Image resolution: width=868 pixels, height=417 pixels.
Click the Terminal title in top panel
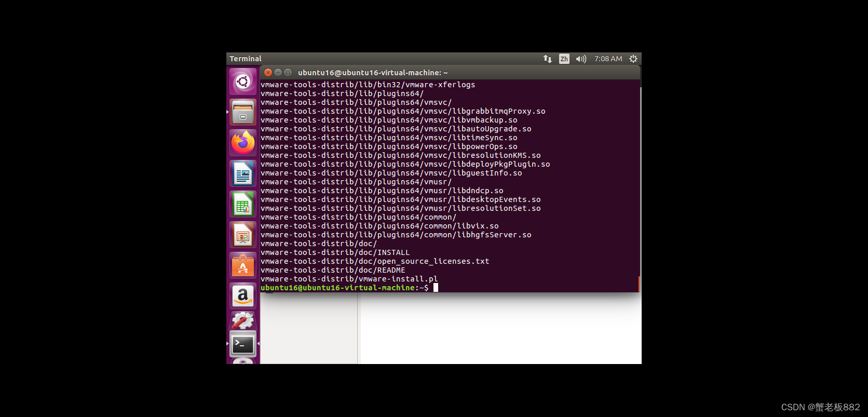pos(246,59)
